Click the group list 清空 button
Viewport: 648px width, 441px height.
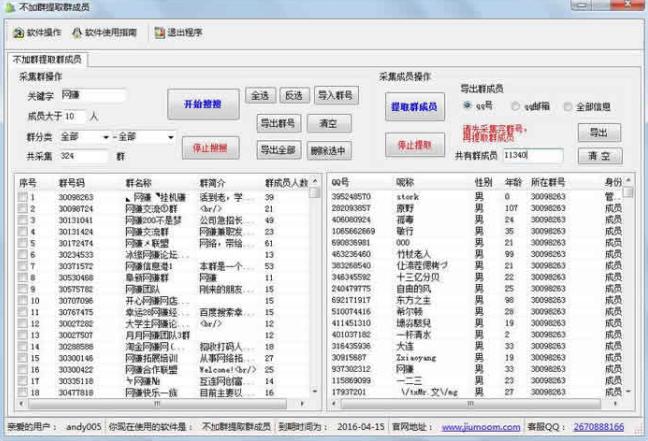pos(329,123)
